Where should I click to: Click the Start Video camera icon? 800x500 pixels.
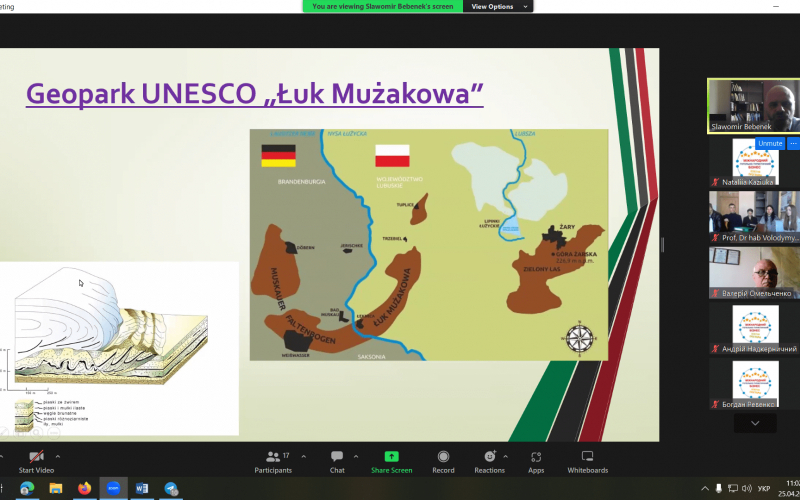click(36, 456)
